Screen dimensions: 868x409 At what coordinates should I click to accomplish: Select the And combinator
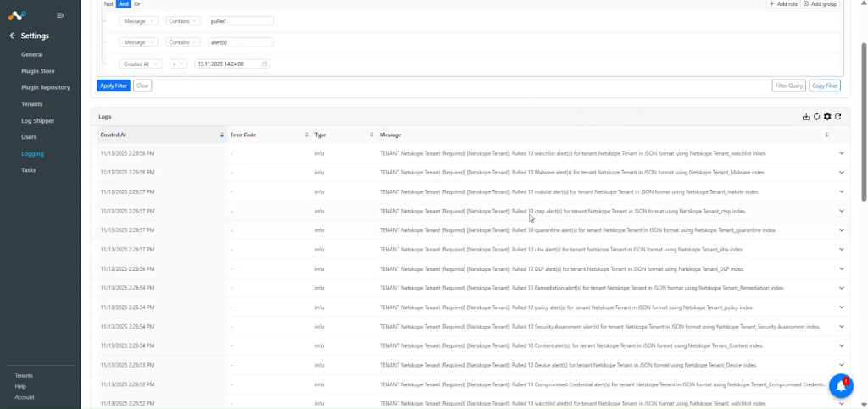124,4
